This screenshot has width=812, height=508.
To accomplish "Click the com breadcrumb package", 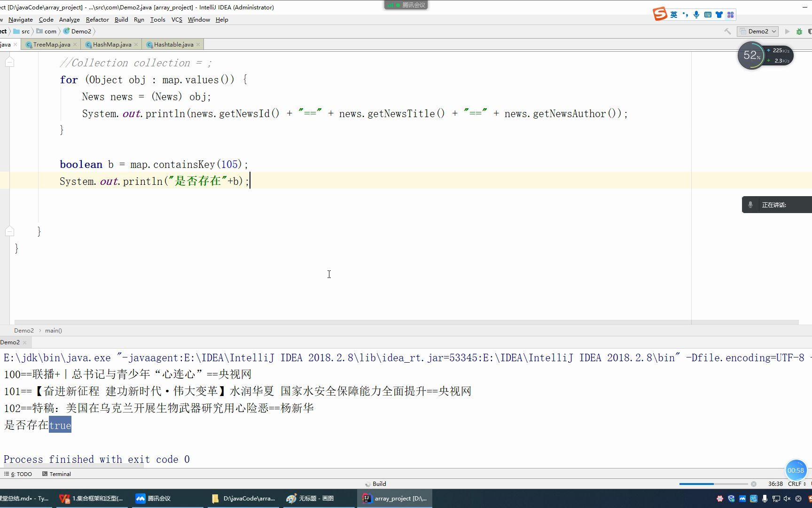I will pyautogui.click(x=47, y=31).
